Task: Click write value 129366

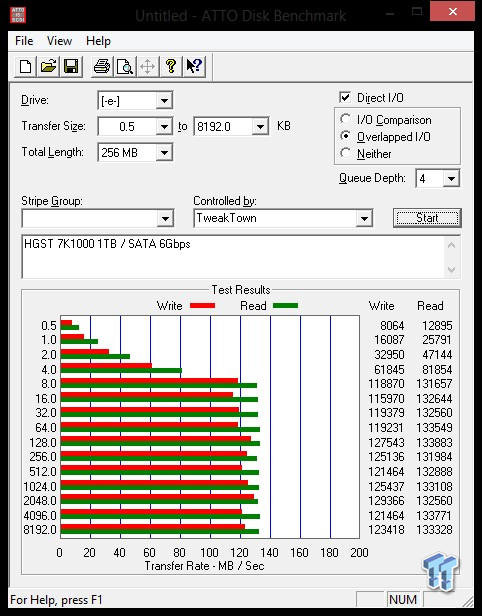Action: (386, 500)
